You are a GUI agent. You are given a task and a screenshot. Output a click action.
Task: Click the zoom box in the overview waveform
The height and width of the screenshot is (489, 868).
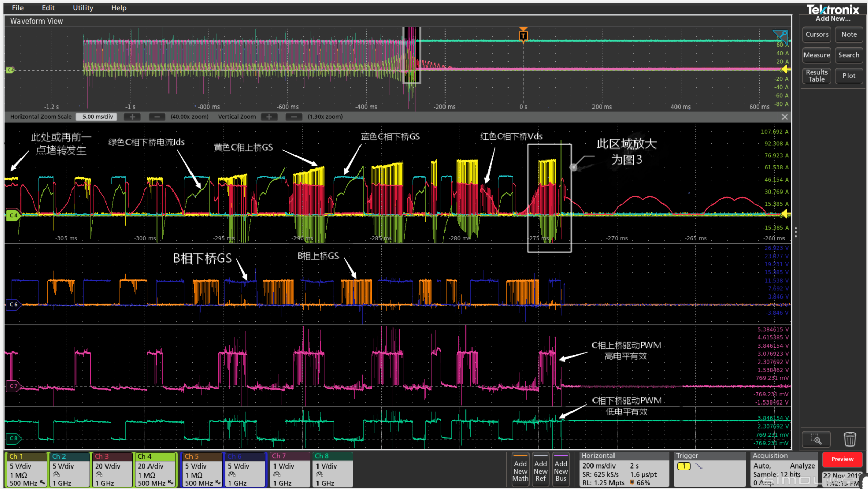point(412,55)
